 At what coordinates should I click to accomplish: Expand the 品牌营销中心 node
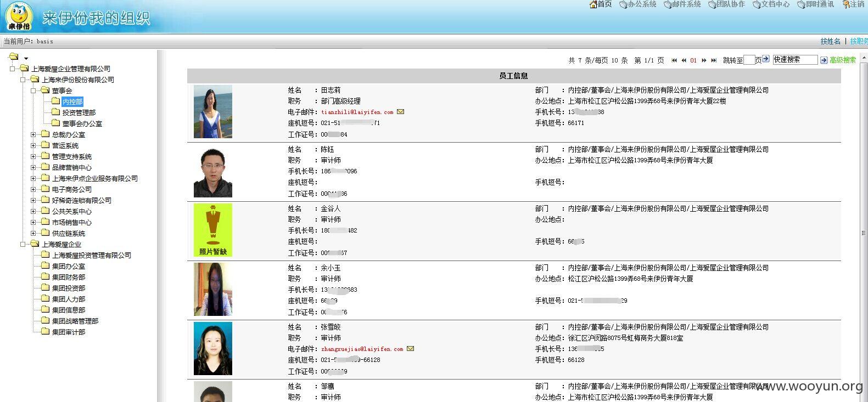33,167
